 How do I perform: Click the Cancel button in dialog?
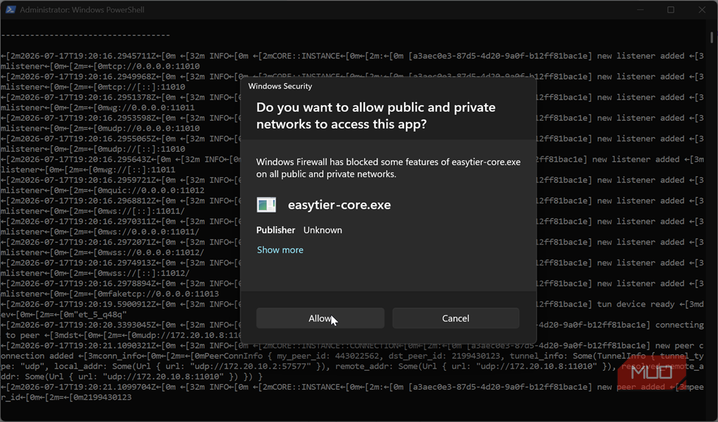click(x=456, y=318)
